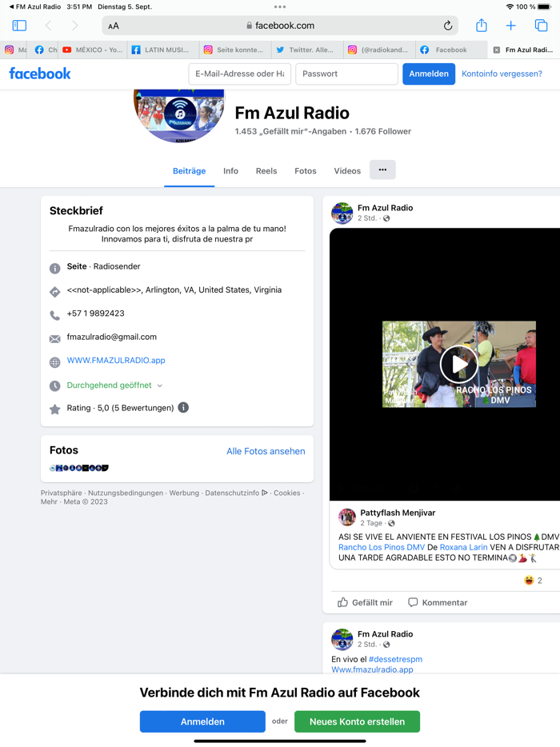Image resolution: width=560 pixels, height=747 pixels.
Task: Select the Fotos tab
Action: click(306, 171)
